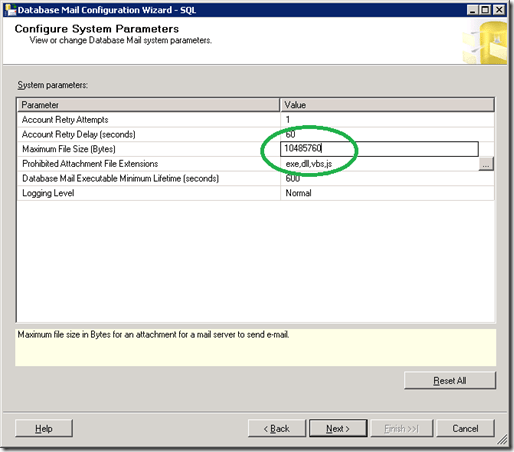Click the Database Mail cylinder graphic
The image size is (514, 452).
click(485, 42)
